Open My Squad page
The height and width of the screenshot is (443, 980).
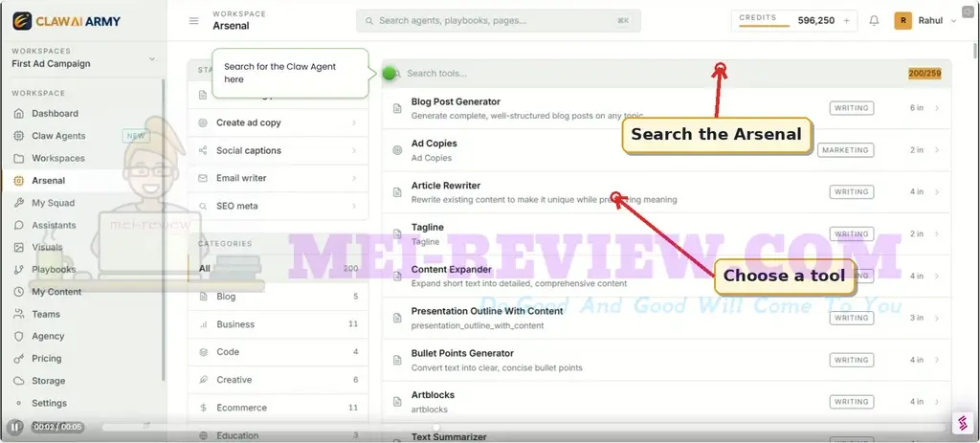pyautogui.click(x=54, y=203)
